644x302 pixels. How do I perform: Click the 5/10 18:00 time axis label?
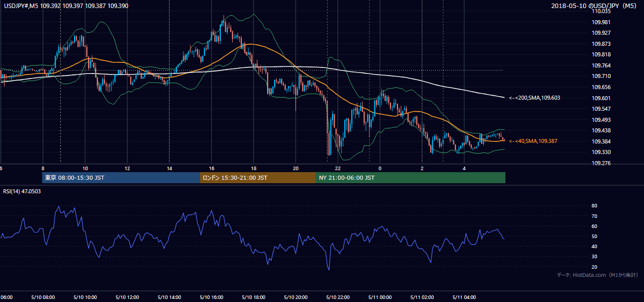point(253,297)
